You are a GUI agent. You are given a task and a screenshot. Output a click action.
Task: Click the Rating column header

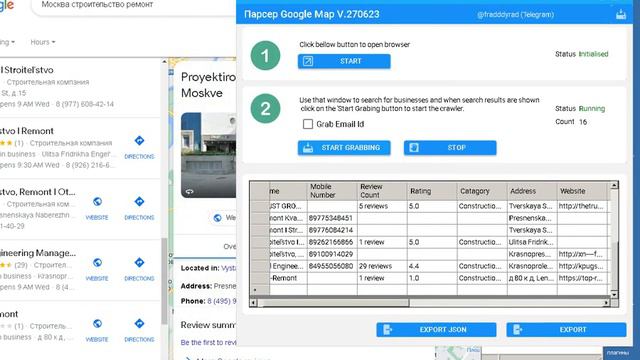click(x=432, y=191)
